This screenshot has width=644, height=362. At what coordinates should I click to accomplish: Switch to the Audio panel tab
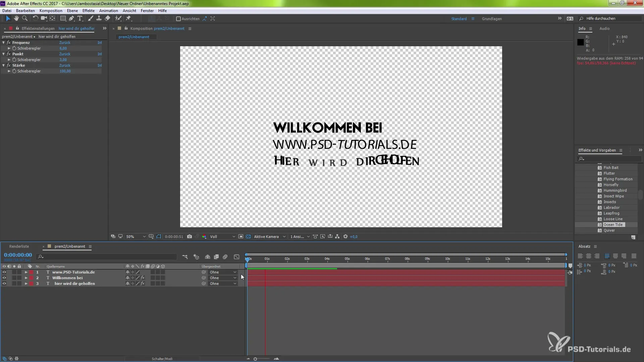pos(604,28)
